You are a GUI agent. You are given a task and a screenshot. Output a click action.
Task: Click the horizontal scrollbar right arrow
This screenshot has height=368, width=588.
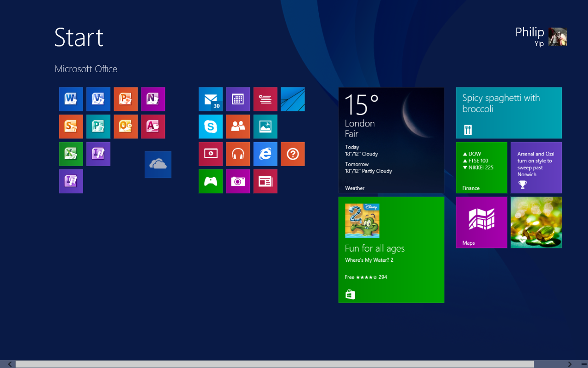click(x=570, y=364)
